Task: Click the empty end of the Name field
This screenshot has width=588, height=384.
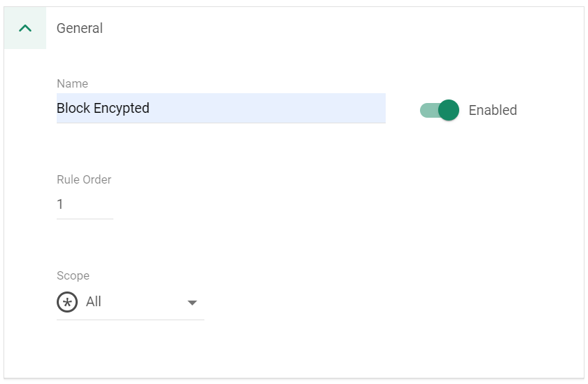Action: click(x=267, y=108)
